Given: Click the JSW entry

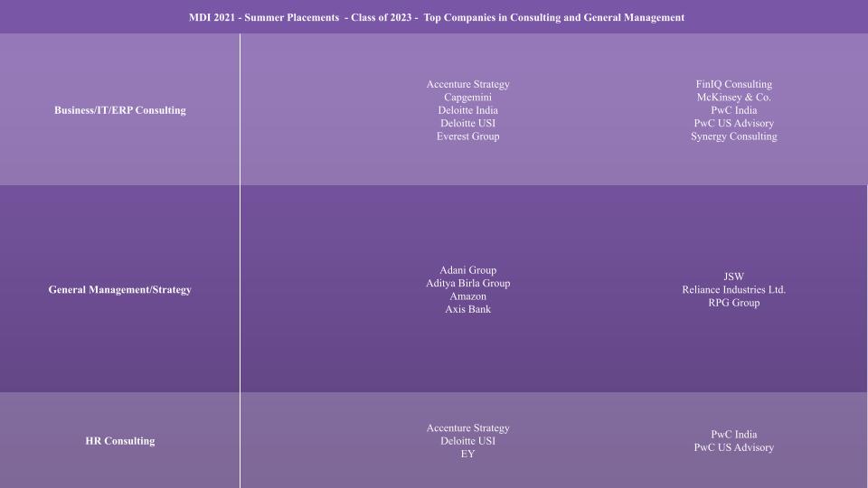Looking at the screenshot, I should point(734,277).
